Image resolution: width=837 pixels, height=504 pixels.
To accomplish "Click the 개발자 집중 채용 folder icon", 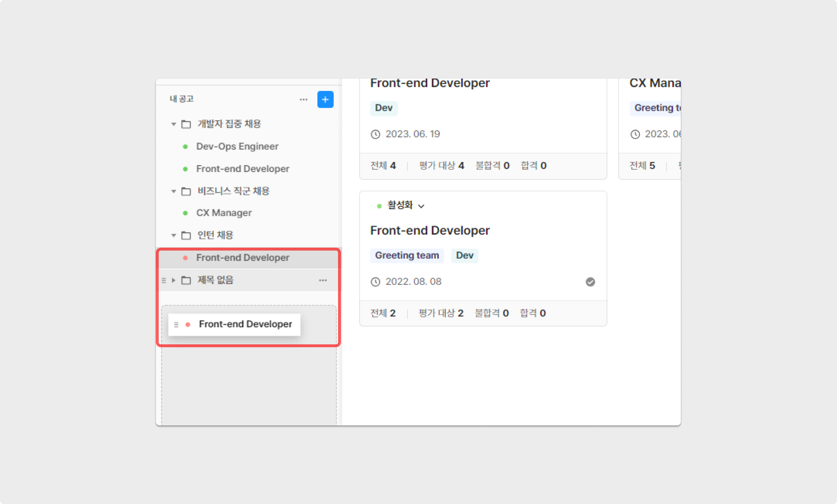I will pos(186,124).
